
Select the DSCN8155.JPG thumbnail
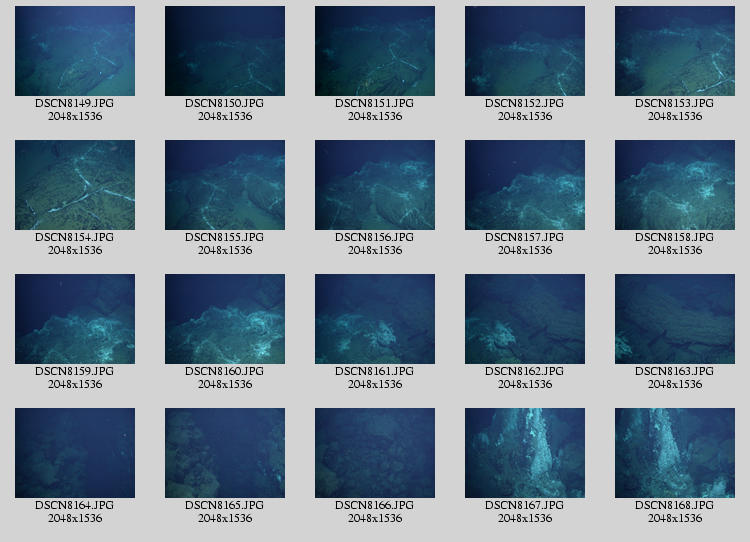(x=225, y=185)
